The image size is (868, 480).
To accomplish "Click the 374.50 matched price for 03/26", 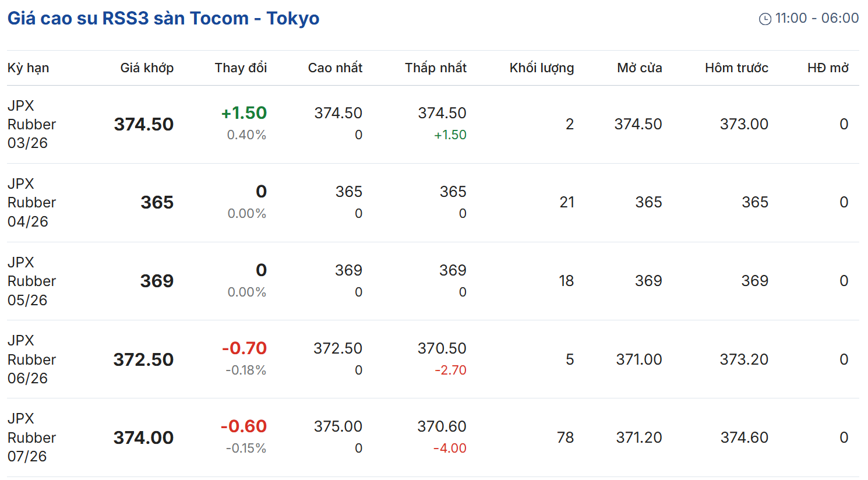I will pyautogui.click(x=144, y=125).
